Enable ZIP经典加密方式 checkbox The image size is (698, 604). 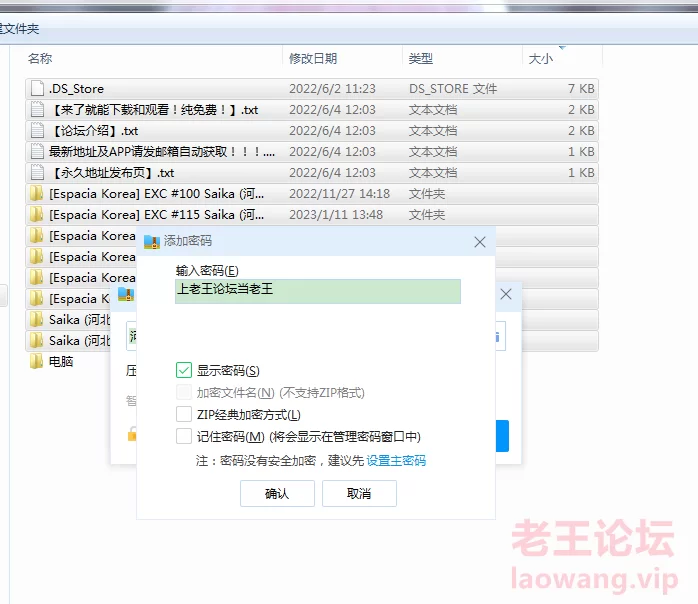[x=184, y=415]
